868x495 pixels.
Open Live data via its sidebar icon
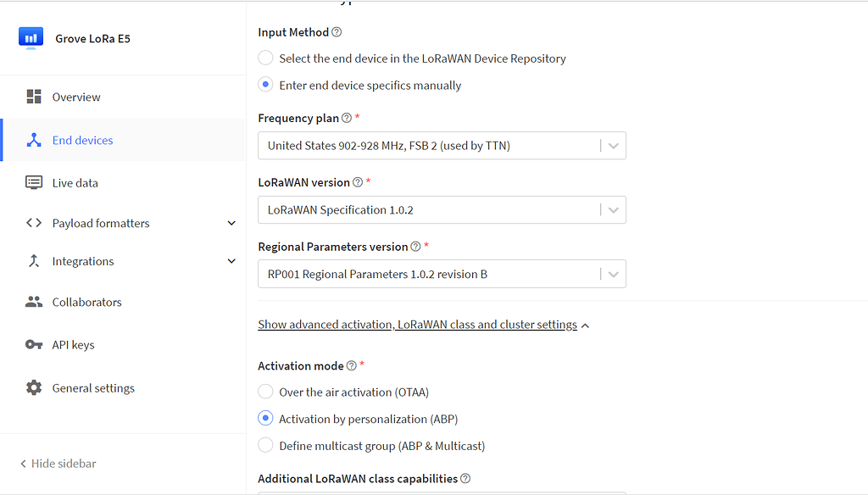34,182
